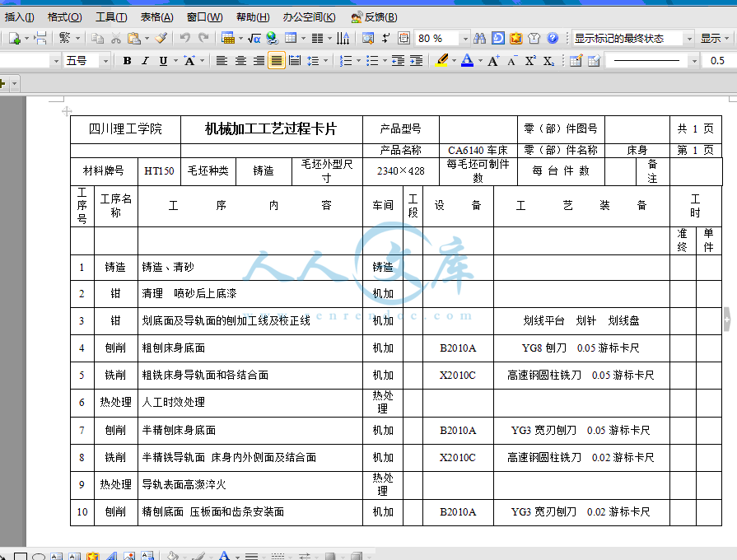Click the Format Painter brush icon
The width and height of the screenshot is (737, 560).
(161, 38)
